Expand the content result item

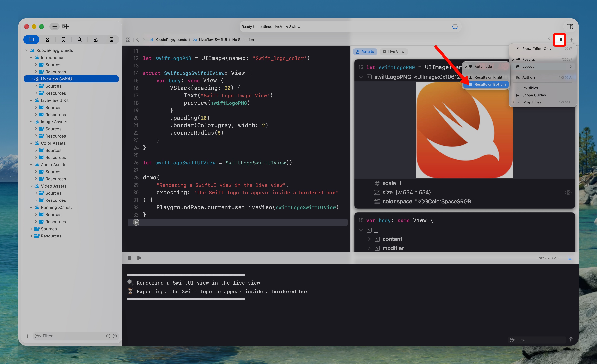click(369, 239)
